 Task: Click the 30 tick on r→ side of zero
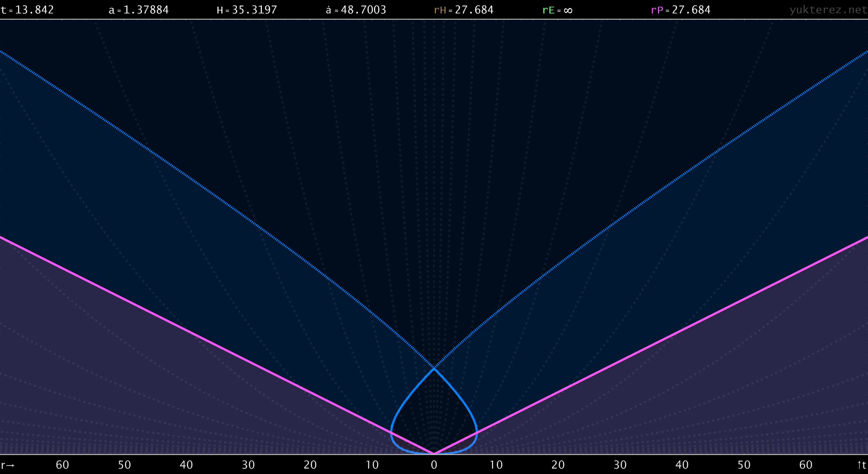tap(248, 465)
